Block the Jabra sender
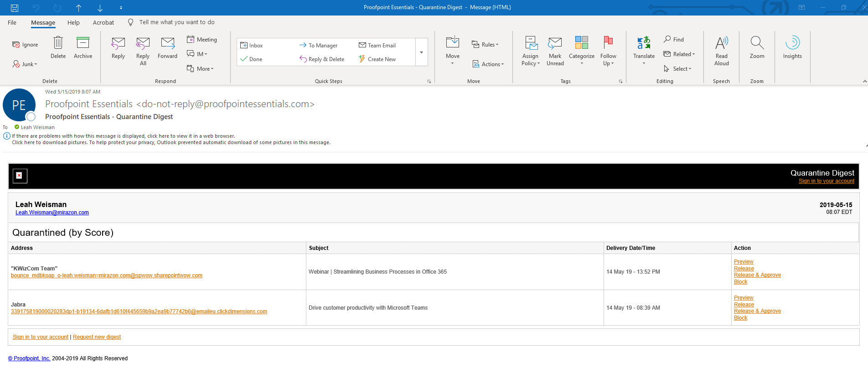This screenshot has width=868, height=384. tap(741, 318)
